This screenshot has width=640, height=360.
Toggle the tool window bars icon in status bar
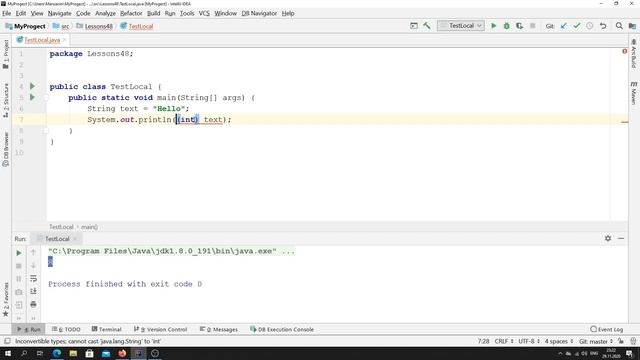7,341
